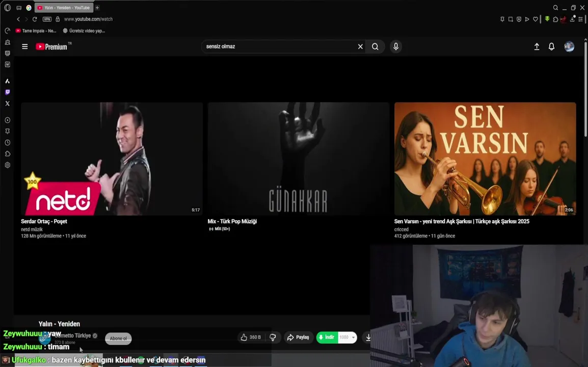Image resolution: width=588 pixels, height=367 pixels.
Task: Open the sidebar M mods icon
Action: [x=8, y=65]
